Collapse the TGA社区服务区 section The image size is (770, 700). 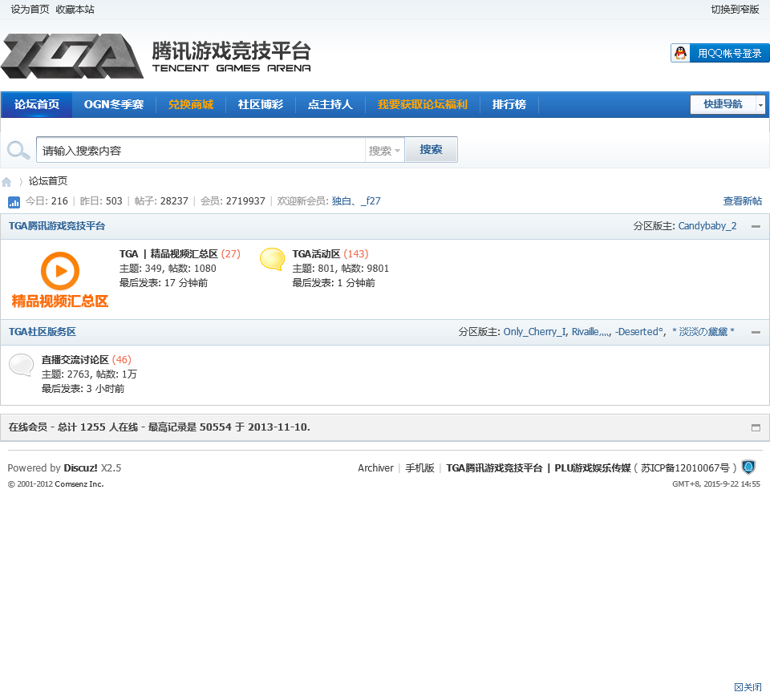pos(756,332)
